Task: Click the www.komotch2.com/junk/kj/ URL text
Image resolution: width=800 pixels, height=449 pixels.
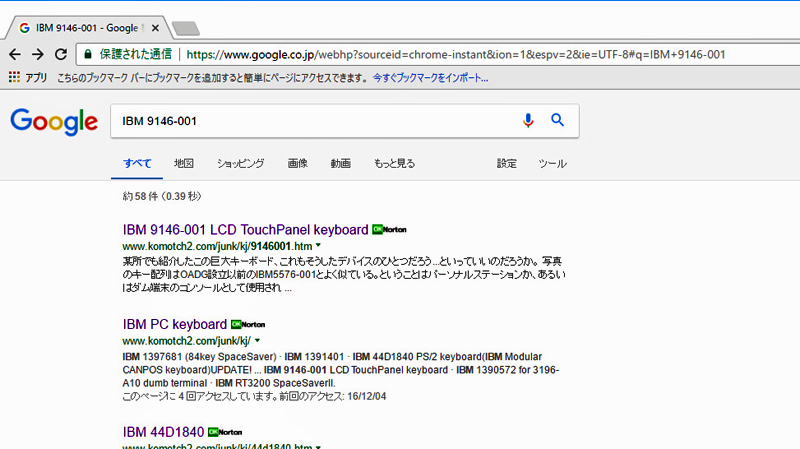Action: pyautogui.click(x=186, y=341)
